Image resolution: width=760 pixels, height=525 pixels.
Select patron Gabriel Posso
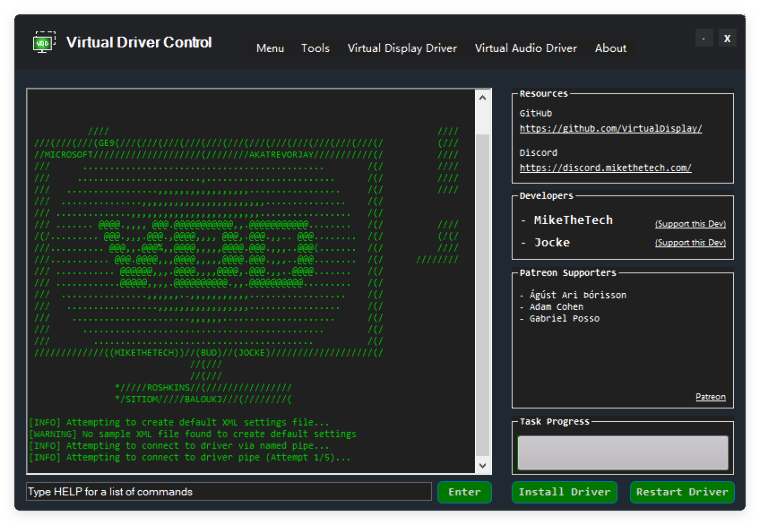tap(564, 318)
